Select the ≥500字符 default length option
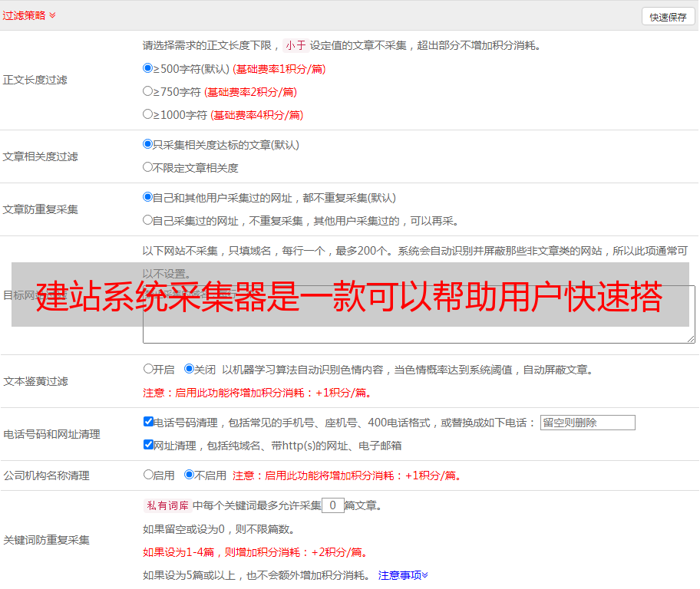 pos(148,68)
